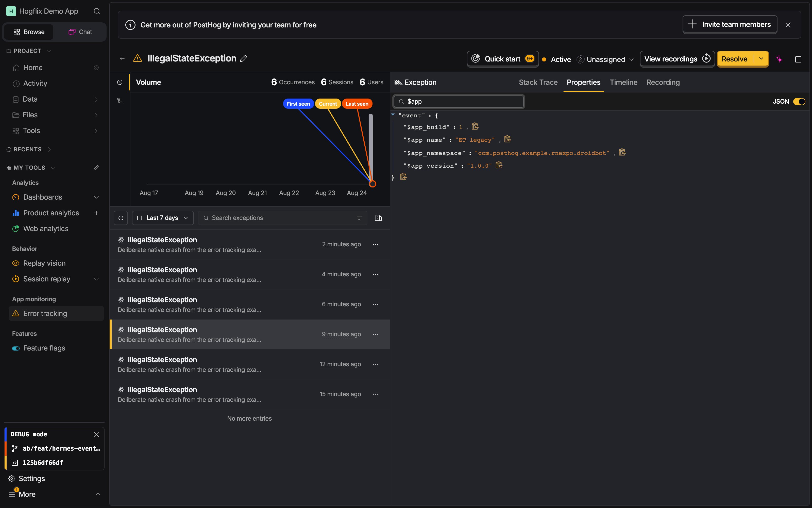
Task: Click View recordings button
Action: (677, 59)
